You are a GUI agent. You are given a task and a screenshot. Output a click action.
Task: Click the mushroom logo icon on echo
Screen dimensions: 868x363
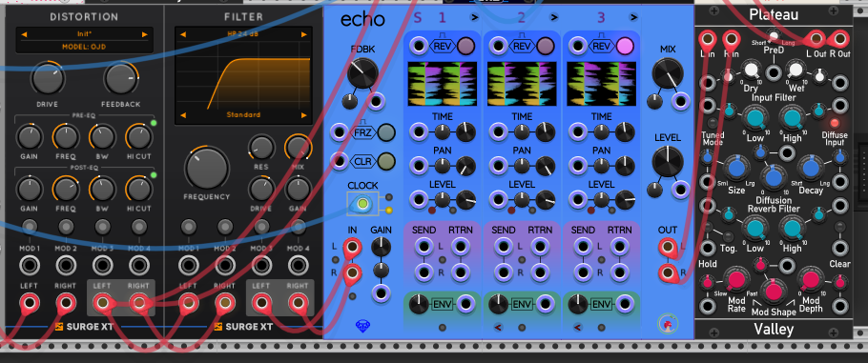pyautogui.click(x=668, y=324)
